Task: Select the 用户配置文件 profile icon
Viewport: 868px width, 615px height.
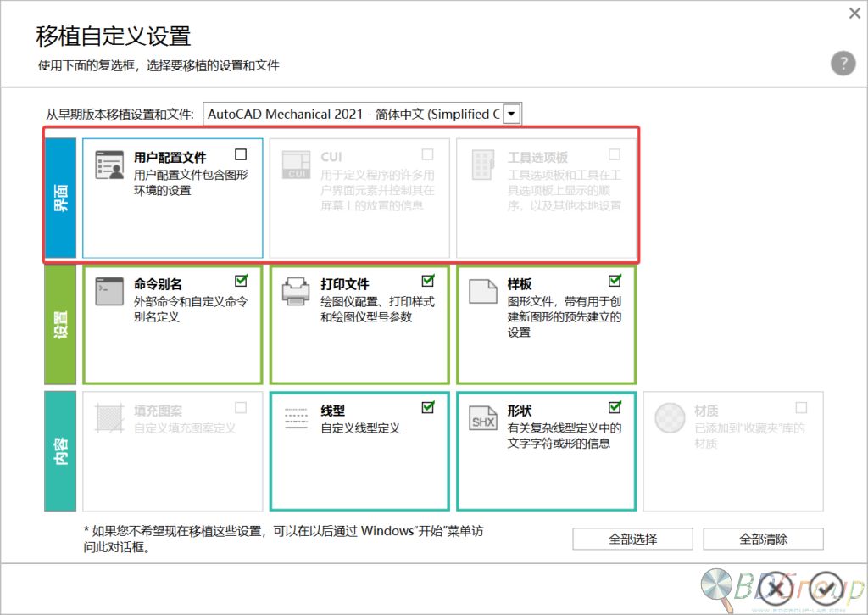Action: pos(111,163)
